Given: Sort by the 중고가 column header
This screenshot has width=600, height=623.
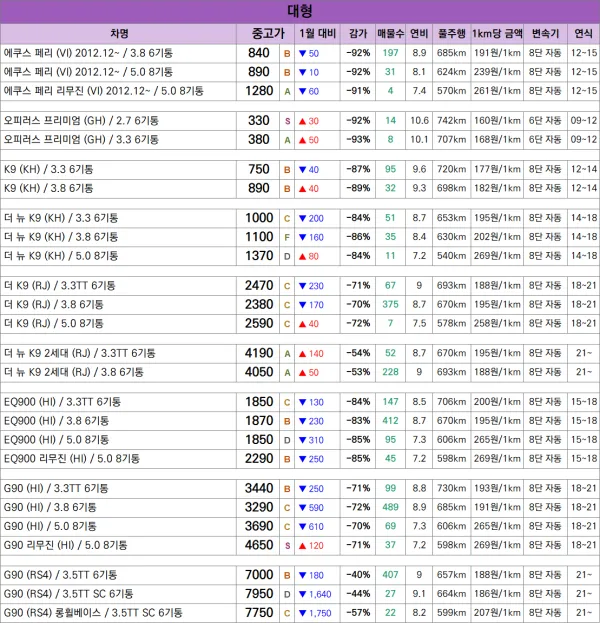Looking at the screenshot, I should point(258,33).
